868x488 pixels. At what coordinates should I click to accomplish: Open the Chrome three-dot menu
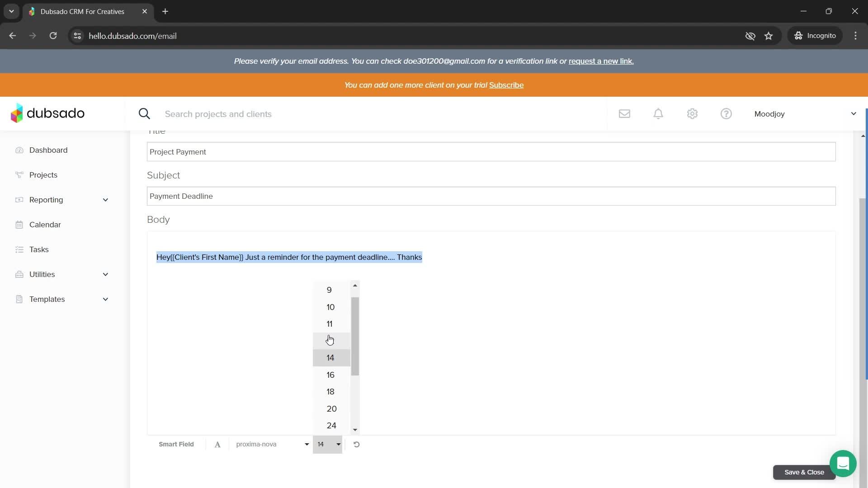[x=855, y=36]
